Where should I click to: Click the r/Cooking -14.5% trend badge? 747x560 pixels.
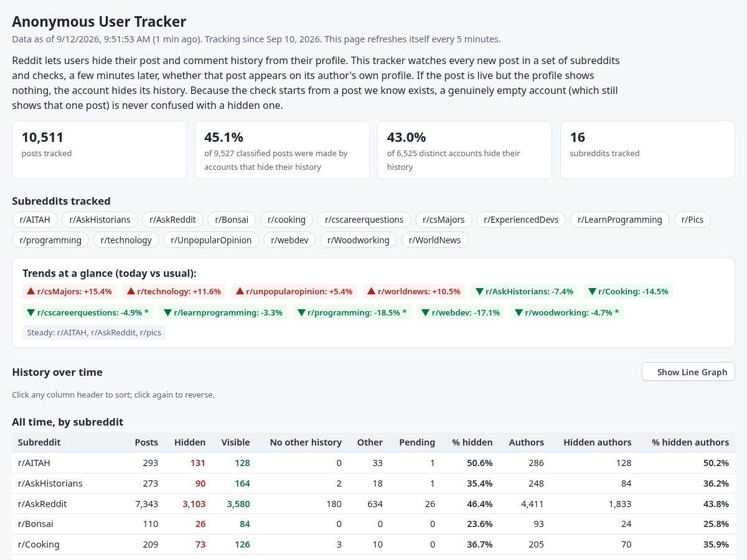[x=628, y=291]
